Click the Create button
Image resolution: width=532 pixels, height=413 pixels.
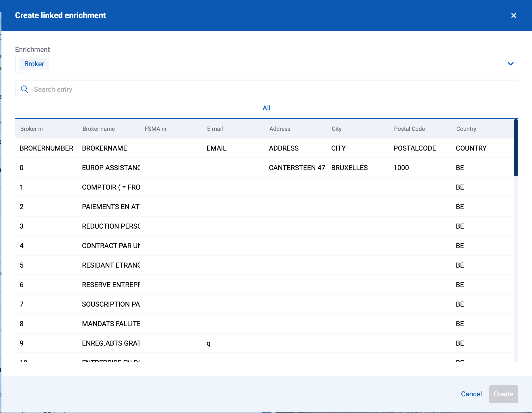503,394
